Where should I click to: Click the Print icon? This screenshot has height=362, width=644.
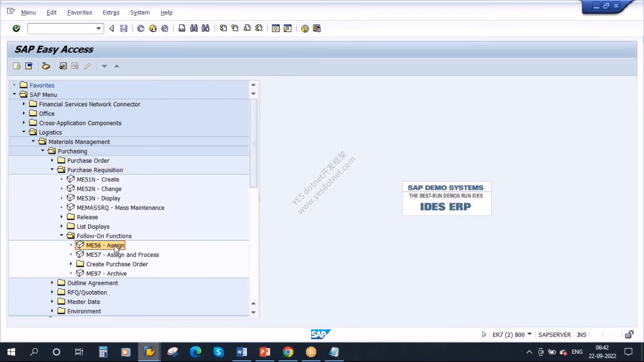coord(182,28)
